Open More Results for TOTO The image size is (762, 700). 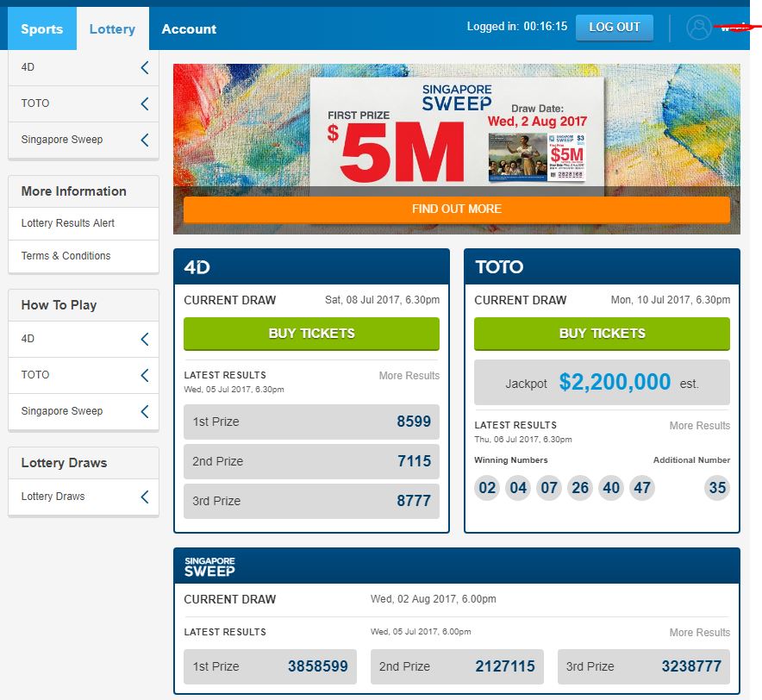click(x=700, y=426)
